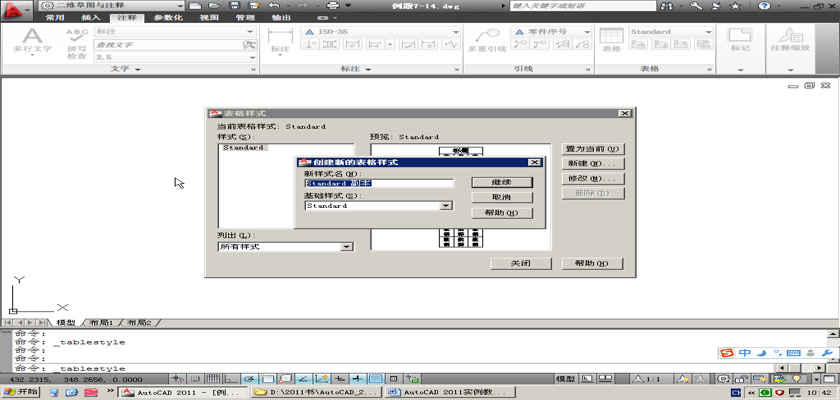Toggle Transparency display in status bar

pyautogui.click(x=376, y=379)
